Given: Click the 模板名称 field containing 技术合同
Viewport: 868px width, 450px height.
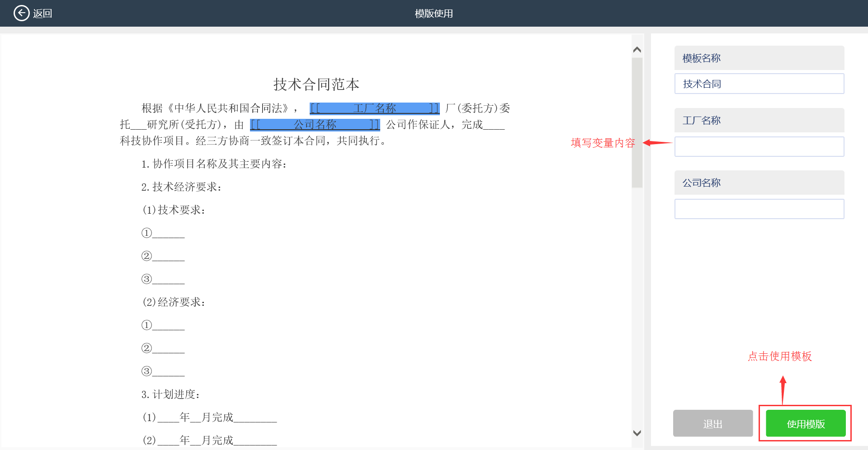Looking at the screenshot, I should coord(759,84).
